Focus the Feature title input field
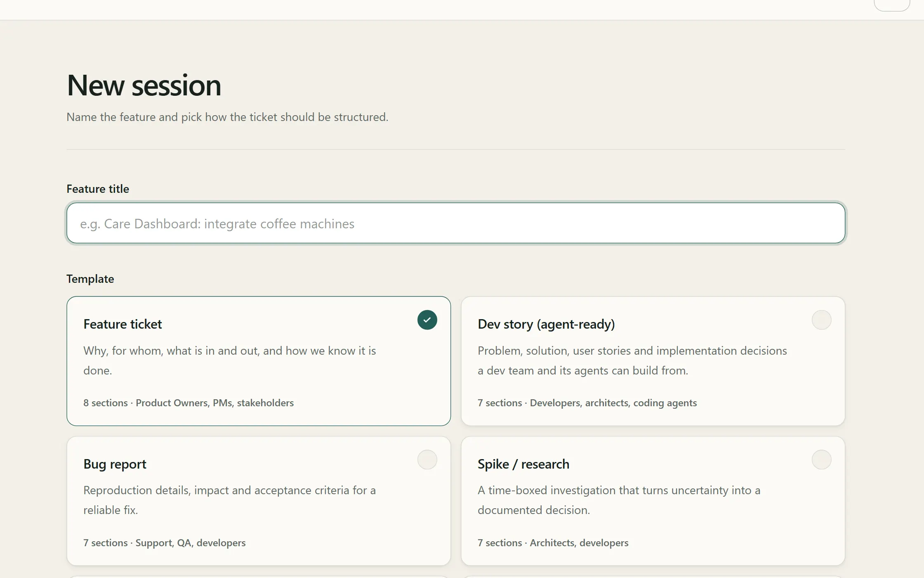This screenshot has height=578, width=924. coord(456,223)
